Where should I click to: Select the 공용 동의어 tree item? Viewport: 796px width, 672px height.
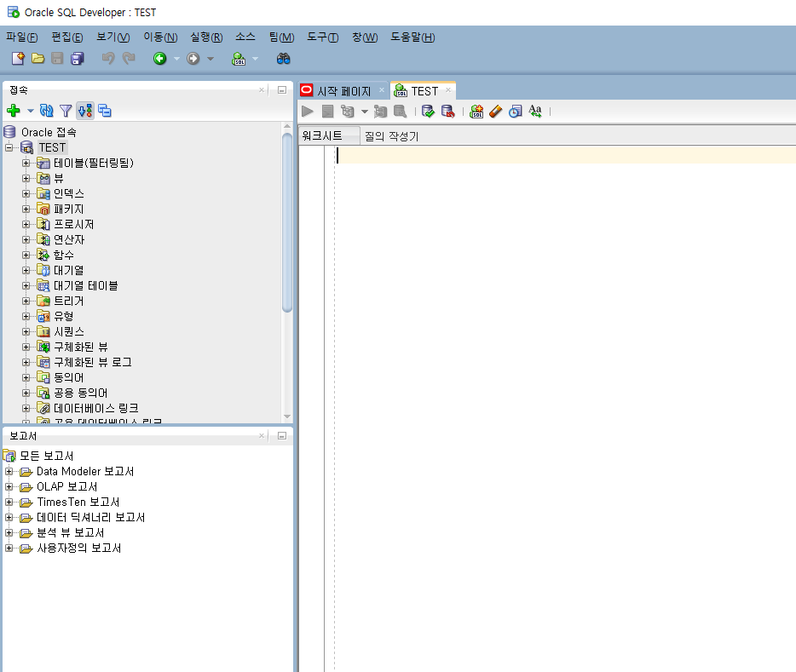pos(81,393)
